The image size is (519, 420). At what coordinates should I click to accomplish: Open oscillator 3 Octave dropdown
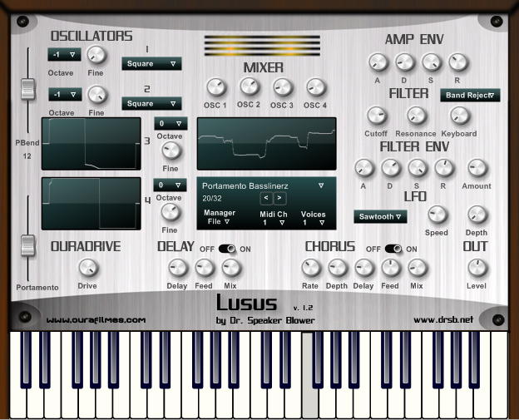coord(171,123)
